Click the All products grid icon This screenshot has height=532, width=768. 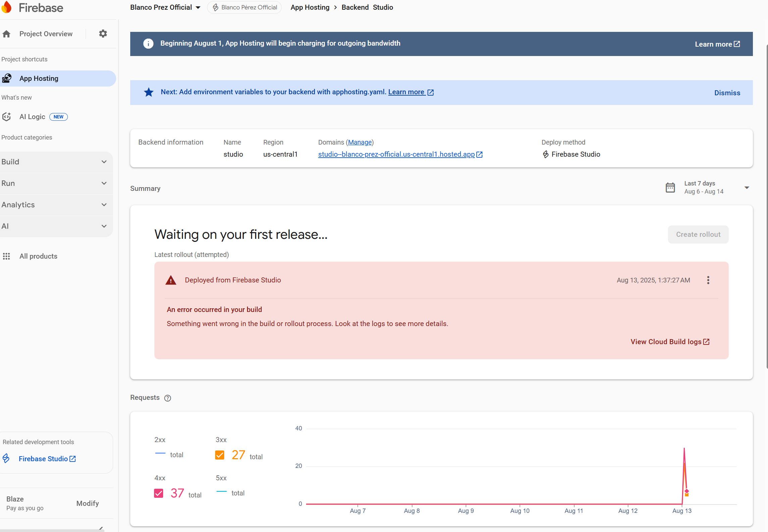tap(6, 256)
